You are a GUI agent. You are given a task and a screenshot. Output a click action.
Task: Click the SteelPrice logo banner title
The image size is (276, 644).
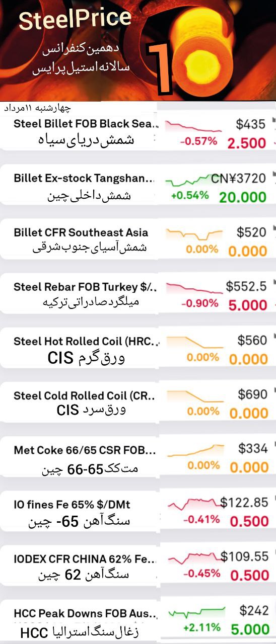(x=75, y=21)
